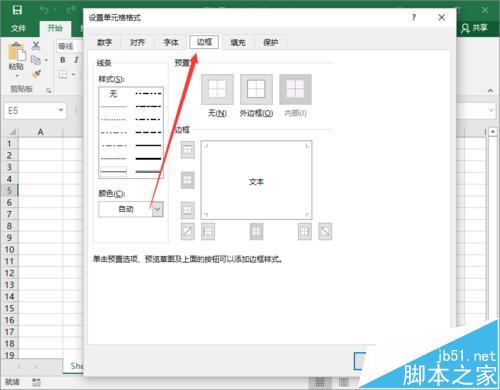Open the borders button dropdown arrow in the ribbon
The width and height of the screenshot is (500, 390).
pos(74,74)
